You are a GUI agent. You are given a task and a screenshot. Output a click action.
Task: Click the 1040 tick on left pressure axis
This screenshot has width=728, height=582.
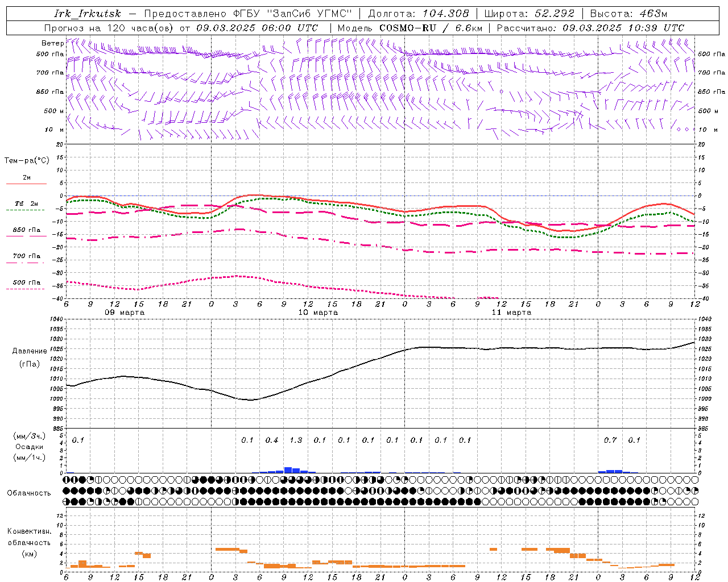click(x=58, y=319)
